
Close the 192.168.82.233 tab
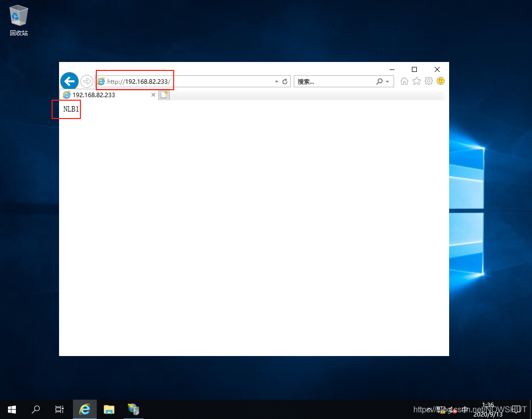[x=153, y=95]
